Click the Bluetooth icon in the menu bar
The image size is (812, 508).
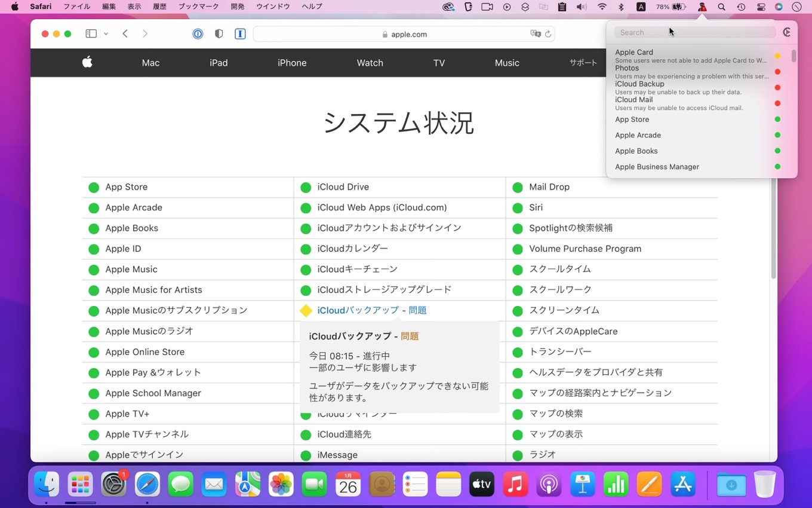pos(621,7)
